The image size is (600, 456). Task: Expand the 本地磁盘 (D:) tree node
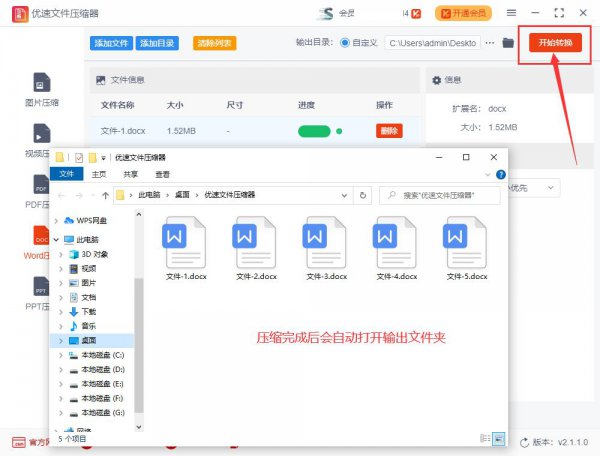[x=61, y=370]
